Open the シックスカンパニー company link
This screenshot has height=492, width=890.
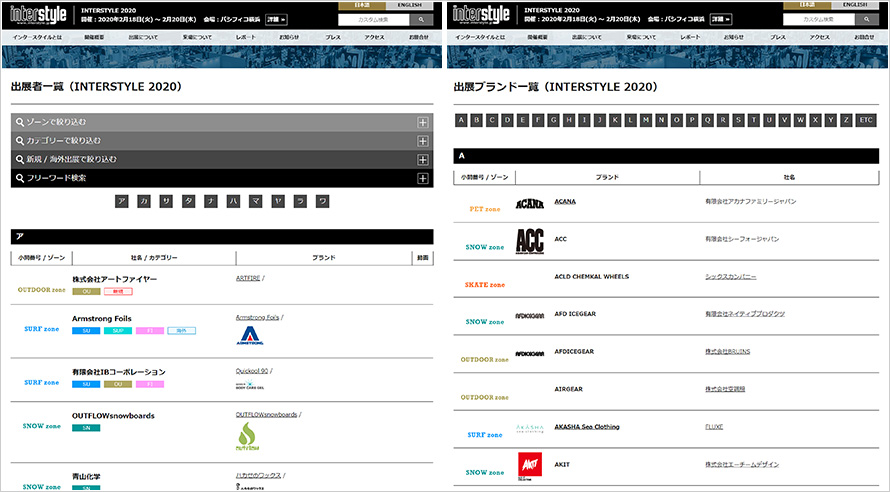click(x=731, y=276)
